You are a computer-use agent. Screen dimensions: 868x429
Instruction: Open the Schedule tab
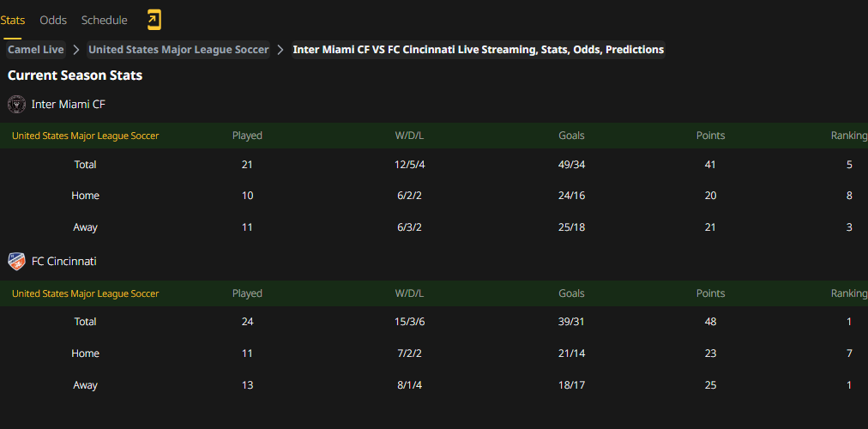click(104, 21)
